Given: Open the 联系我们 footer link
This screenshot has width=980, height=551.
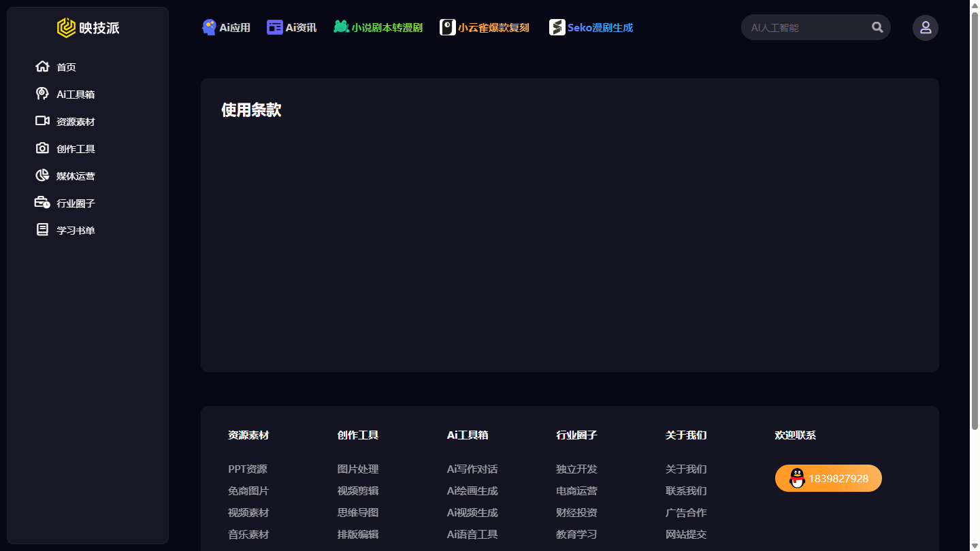Looking at the screenshot, I should tap(686, 491).
